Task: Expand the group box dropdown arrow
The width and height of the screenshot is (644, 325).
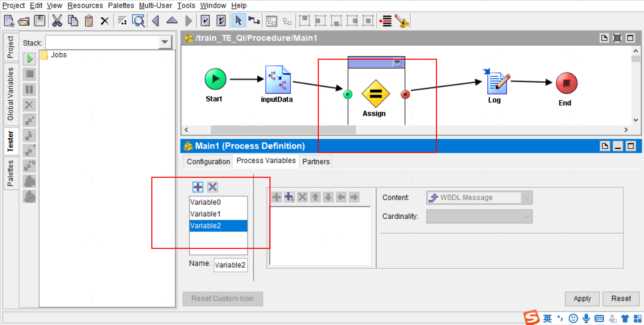Action: (397, 62)
